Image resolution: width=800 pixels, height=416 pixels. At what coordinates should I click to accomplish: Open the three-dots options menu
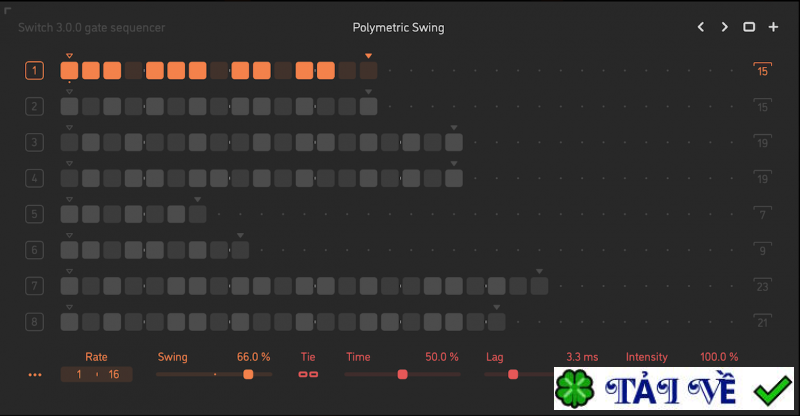coord(35,375)
